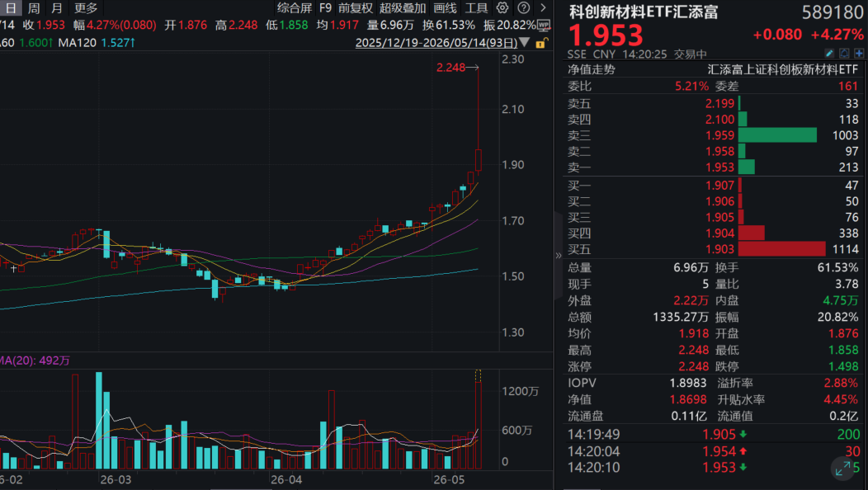Open the 工具 tools menu
Image resolution: width=868 pixels, height=490 pixels.
(476, 7)
